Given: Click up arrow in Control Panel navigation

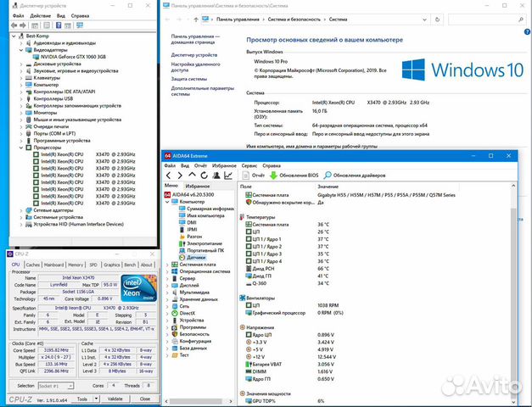Looking at the screenshot, I should pyautogui.click(x=196, y=20).
